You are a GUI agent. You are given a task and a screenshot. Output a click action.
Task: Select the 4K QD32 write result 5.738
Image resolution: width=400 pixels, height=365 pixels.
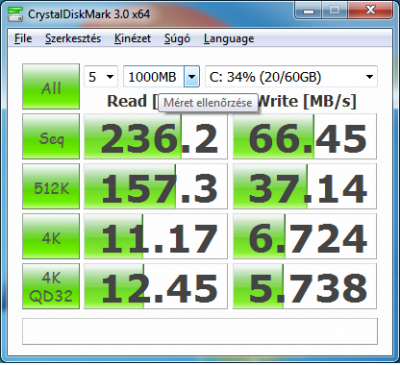305,286
